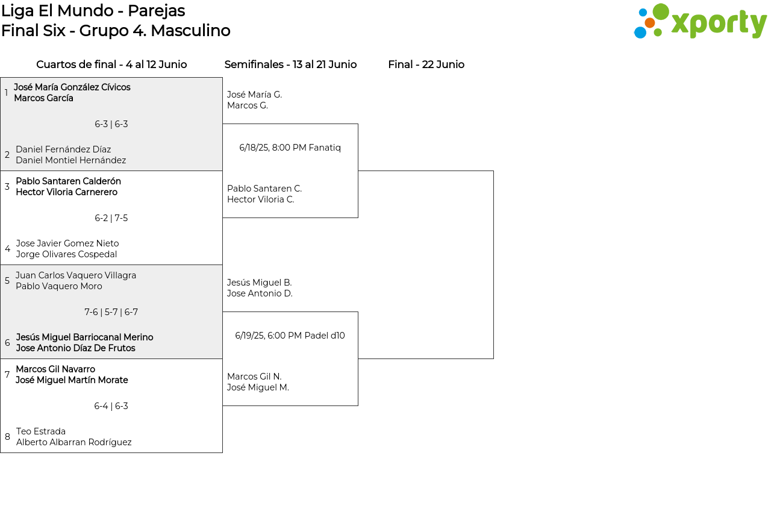
Task: Select the Semifinales round header
Action: coord(290,64)
